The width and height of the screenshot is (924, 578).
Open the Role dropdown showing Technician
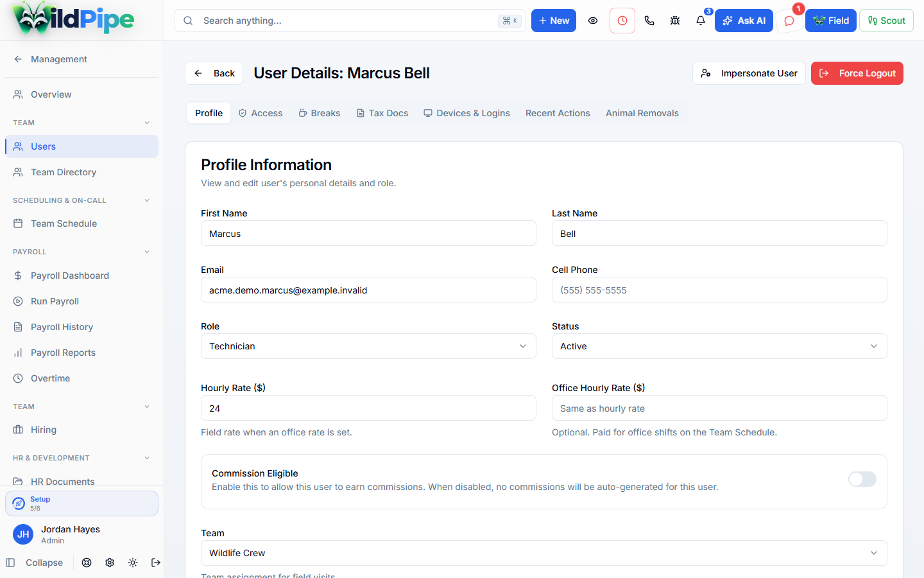coord(368,346)
